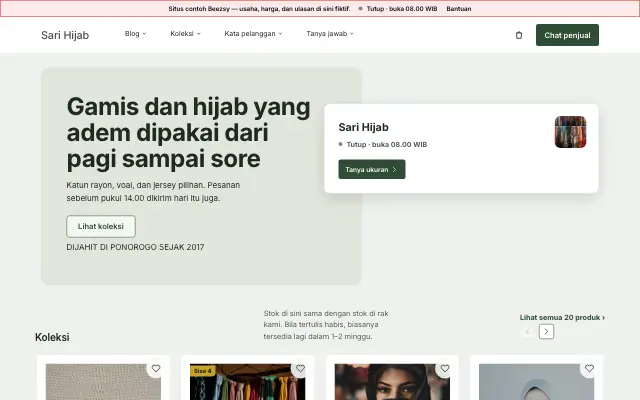Click 'Situs contoh Beezsy' banner notice text
640x400 pixels.
click(259, 9)
